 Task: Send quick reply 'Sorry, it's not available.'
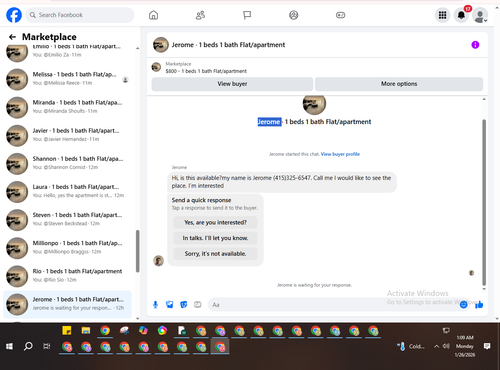(215, 254)
